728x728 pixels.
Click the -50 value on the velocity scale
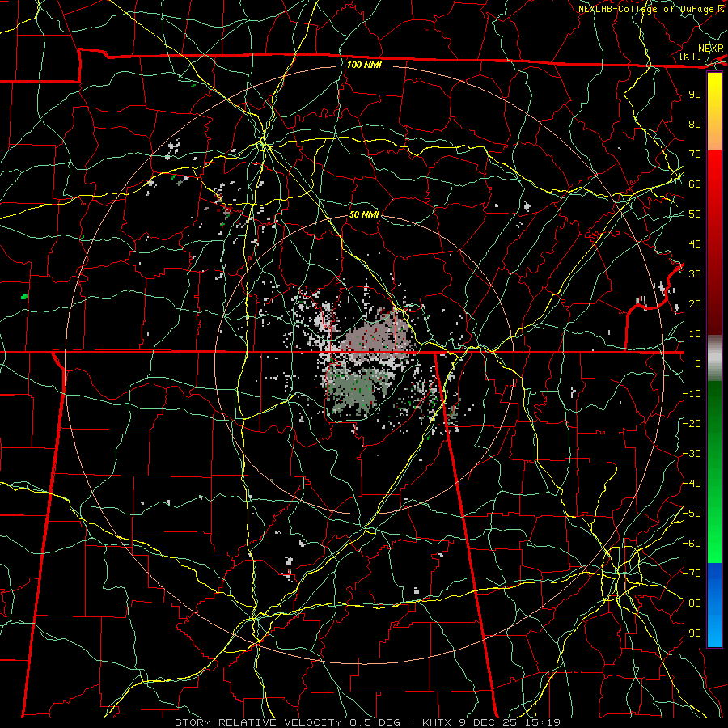692,514
